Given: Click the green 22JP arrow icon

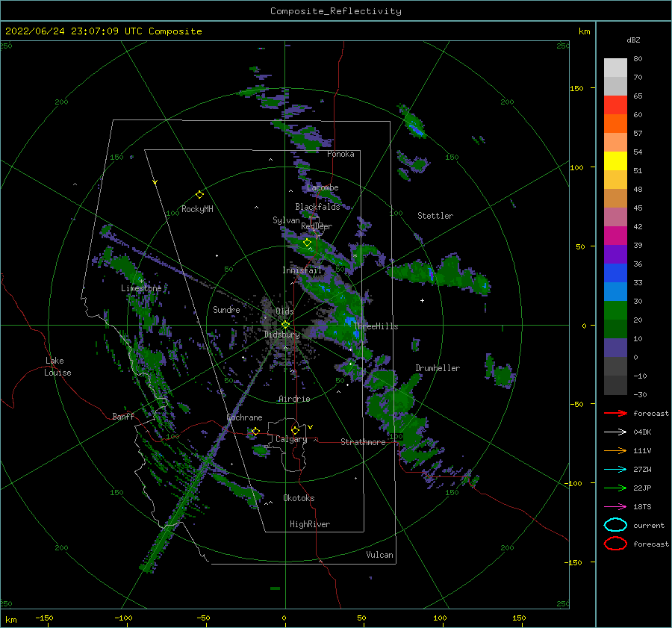Looking at the screenshot, I should click(x=615, y=488).
